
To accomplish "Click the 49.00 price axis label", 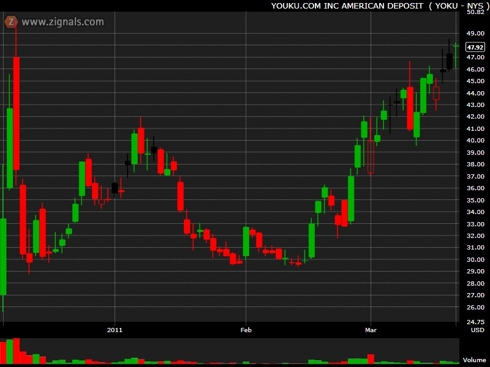I will (x=475, y=33).
